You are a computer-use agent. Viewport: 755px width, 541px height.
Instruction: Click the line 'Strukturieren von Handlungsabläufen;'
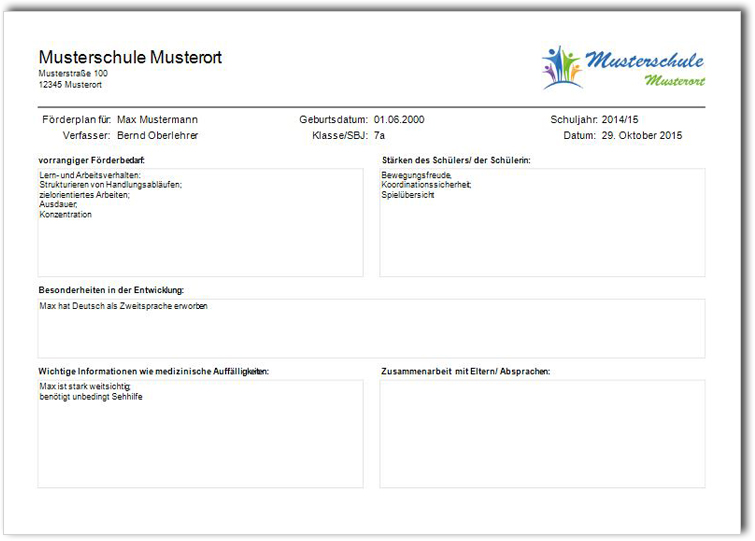tap(111, 185)
